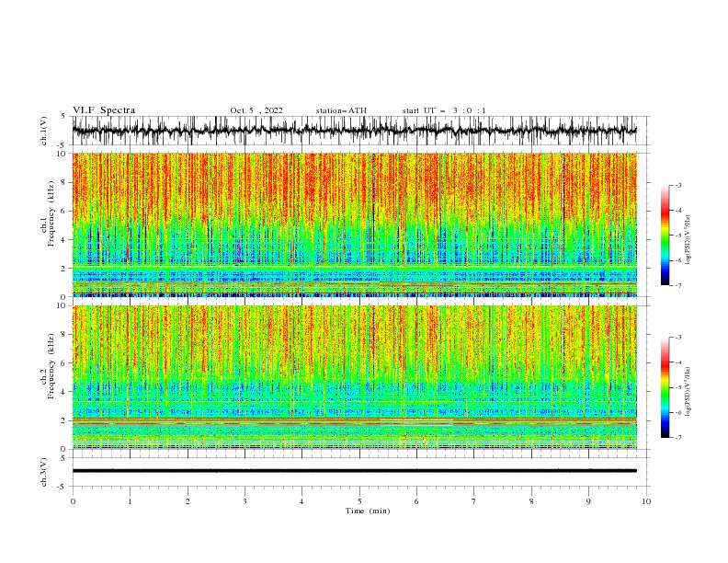Select the date text "Oct. 5 , 2022"

256,110
